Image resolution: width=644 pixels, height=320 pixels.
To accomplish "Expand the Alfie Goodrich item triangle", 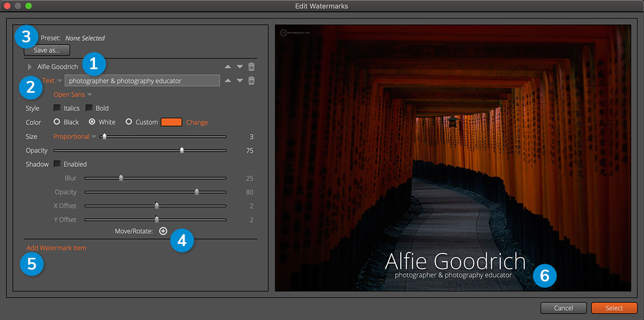I will point(30,67).
